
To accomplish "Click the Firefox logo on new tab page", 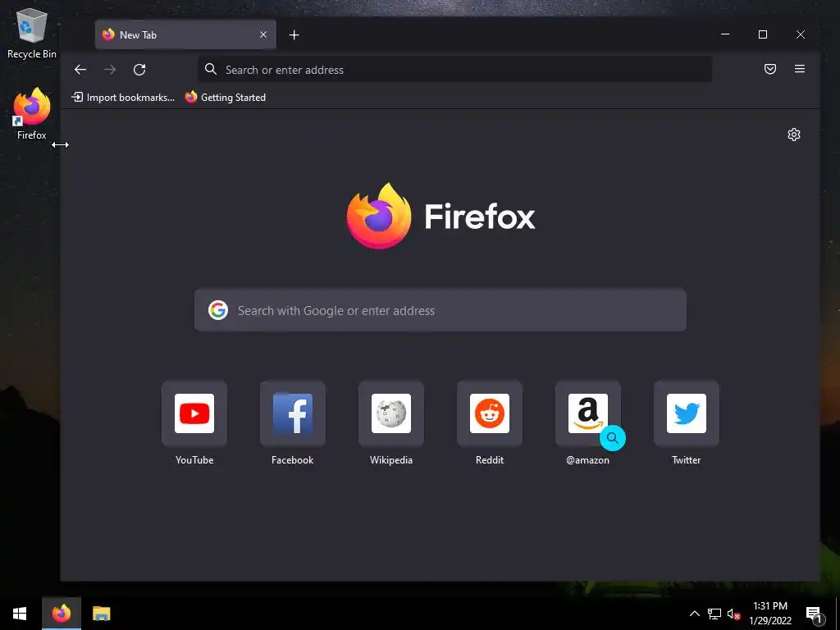I will [441, 216].
